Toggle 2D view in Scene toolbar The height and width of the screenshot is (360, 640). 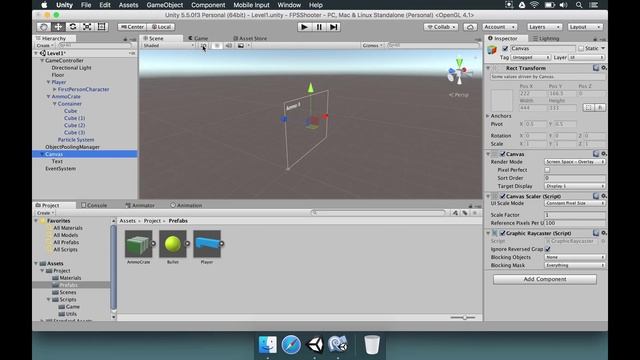pyautogui.click(x=203, y=45)
